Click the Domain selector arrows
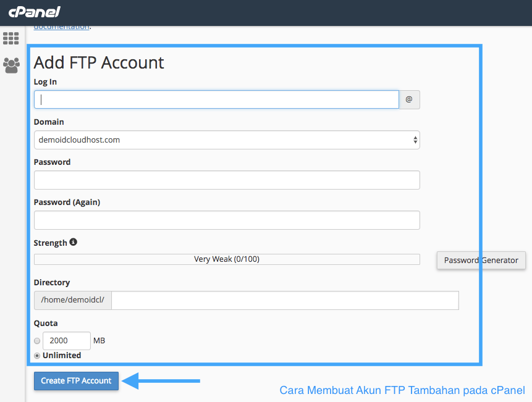 (413, 140)
